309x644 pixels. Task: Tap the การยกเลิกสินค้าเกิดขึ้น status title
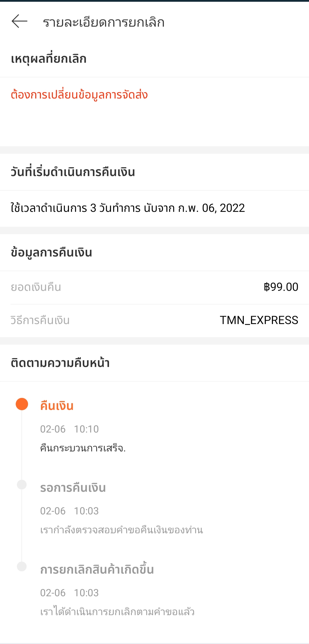[x=97, y=570]
